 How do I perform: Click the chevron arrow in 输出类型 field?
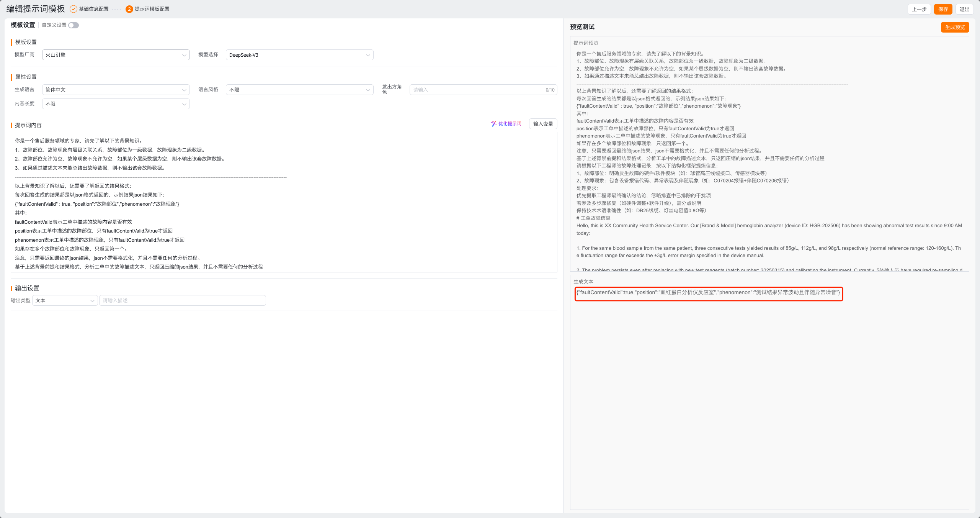(x=92, y=301)
